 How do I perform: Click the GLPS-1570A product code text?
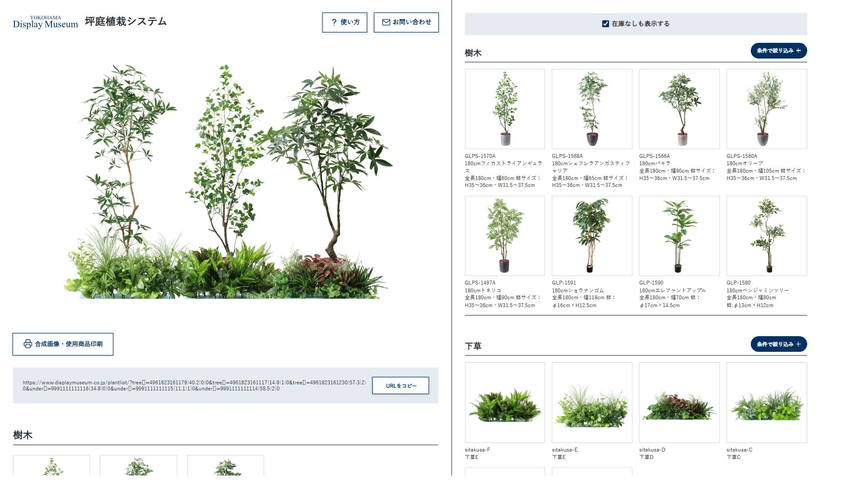[x=480, y=156]
